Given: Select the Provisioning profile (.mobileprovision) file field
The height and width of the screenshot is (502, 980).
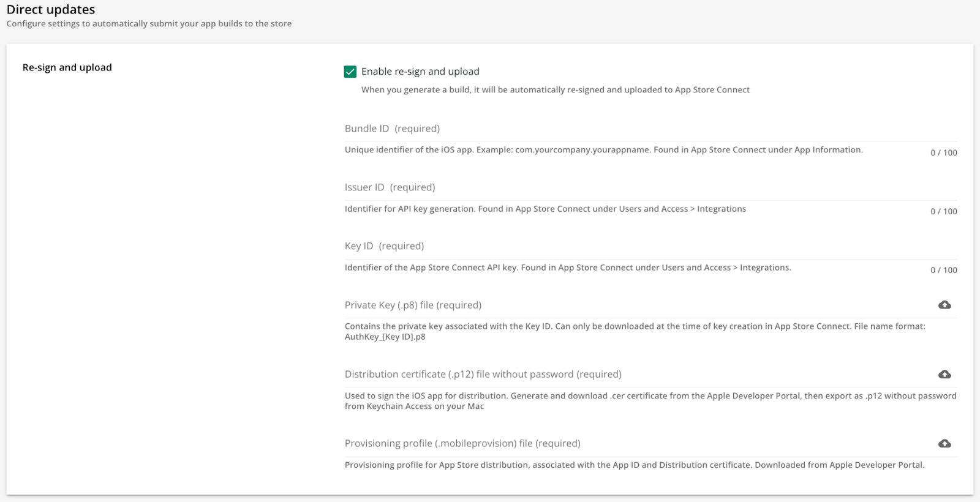Looking at the screenshot, I should click(650, 443).
